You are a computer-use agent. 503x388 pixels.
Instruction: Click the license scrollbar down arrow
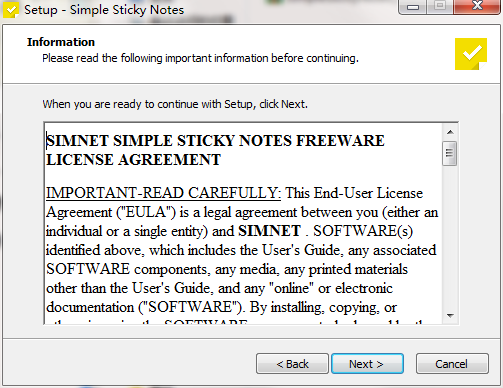pos(450,315)
